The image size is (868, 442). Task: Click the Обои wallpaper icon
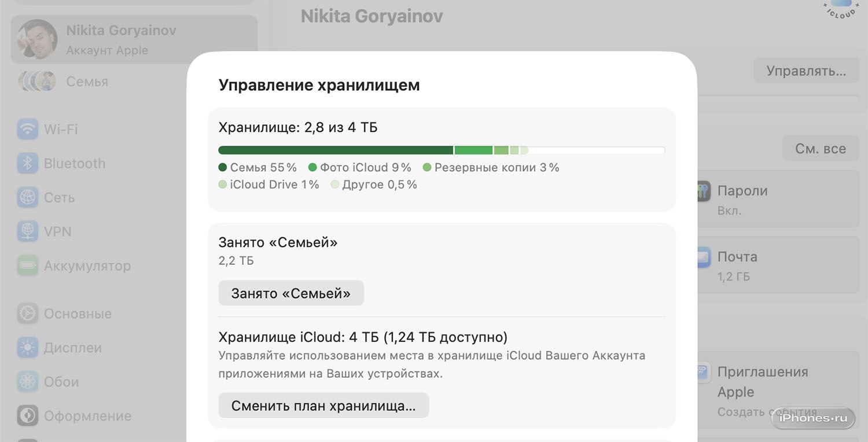pyautogui.click(x=27, y=382)
